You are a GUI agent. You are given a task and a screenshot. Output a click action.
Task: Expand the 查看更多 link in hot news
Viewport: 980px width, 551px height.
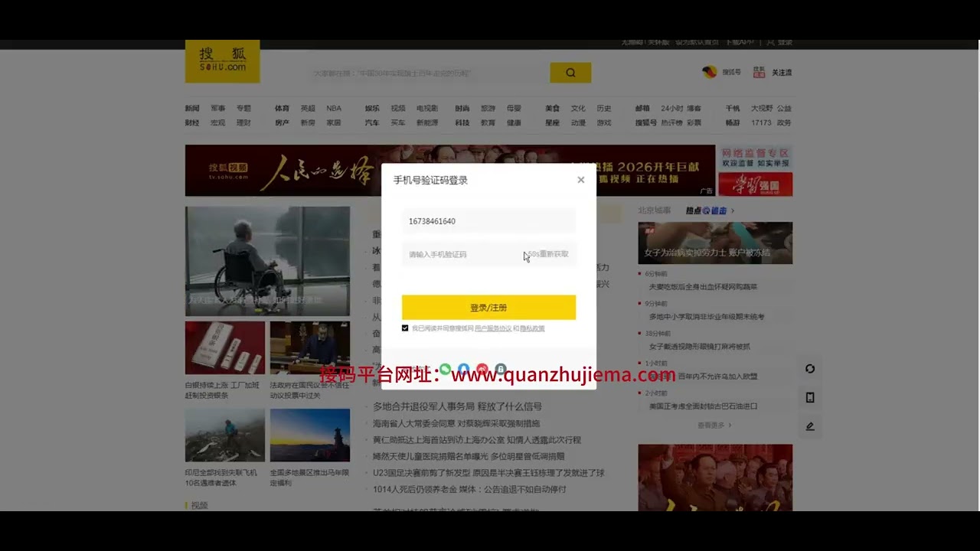pyautogui.click(x=714, y=425)
